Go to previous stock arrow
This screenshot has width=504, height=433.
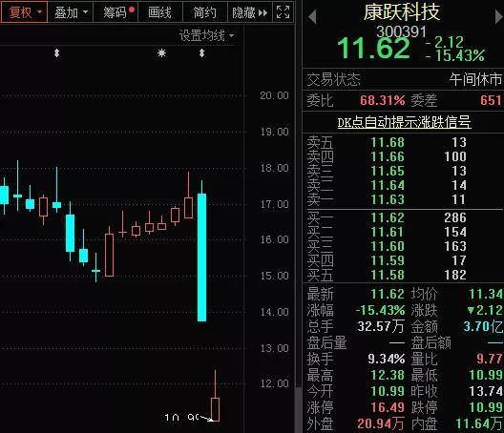point(312,17)
